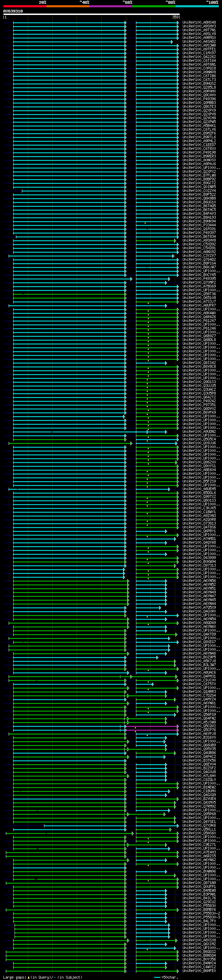Select the UniRef100_A9SHV8 label
The image size is (222, 980).
(199, 241)
